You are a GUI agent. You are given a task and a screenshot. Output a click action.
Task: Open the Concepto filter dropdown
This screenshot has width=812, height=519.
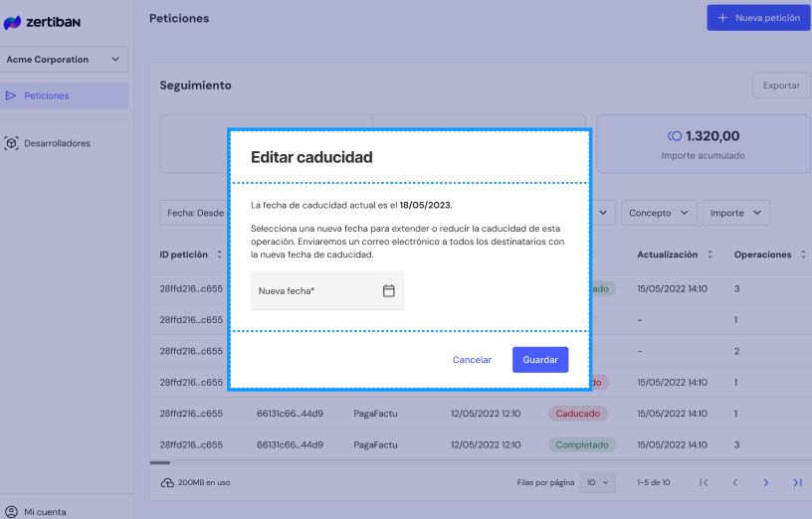pos(659,213)
